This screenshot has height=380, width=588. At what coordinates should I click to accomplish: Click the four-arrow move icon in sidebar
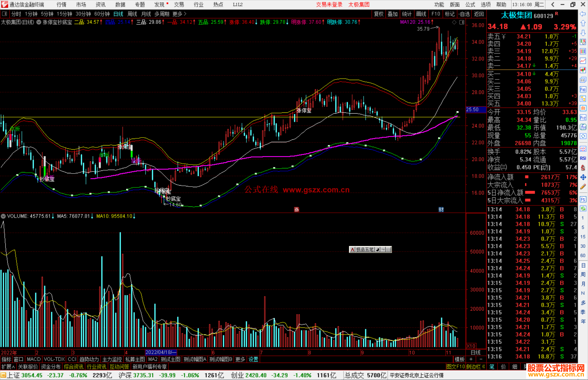pyautogui.click(x=583, y=177)
